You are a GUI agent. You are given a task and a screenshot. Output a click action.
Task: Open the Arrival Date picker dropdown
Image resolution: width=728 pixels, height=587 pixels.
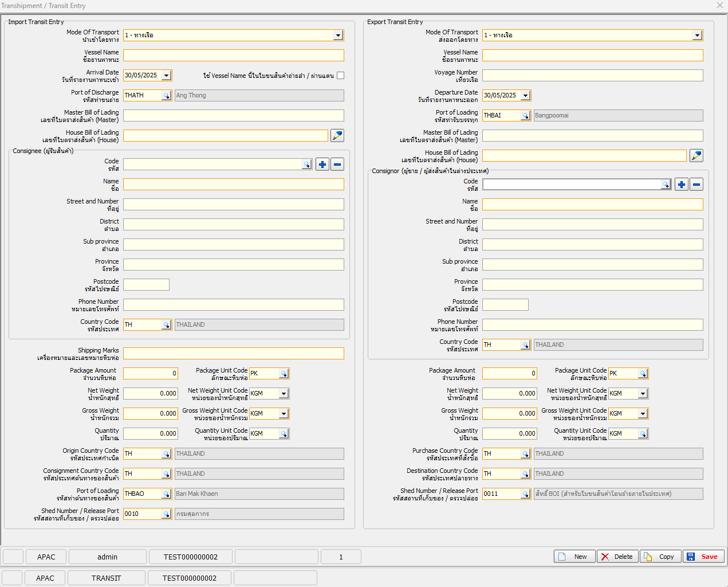point(166,76)
